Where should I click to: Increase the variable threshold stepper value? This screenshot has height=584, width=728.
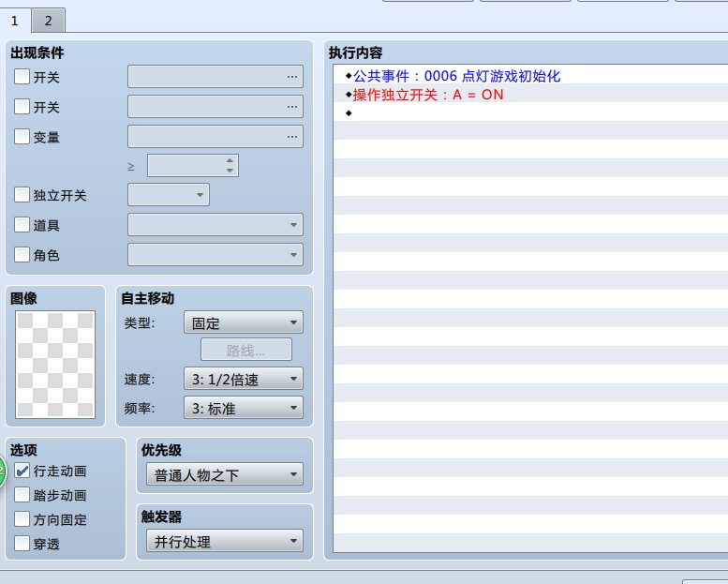point(230,160)
